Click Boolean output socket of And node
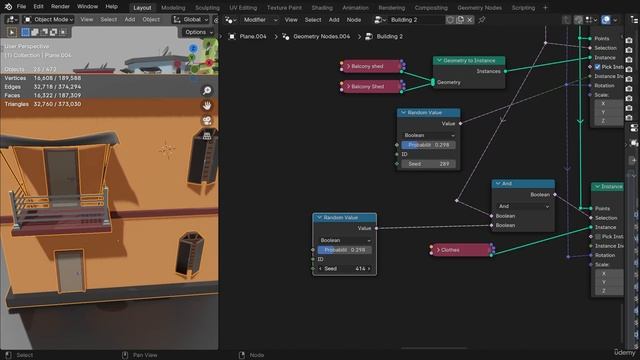The height and width of the screenshot is (360, 640). [555, 195]
